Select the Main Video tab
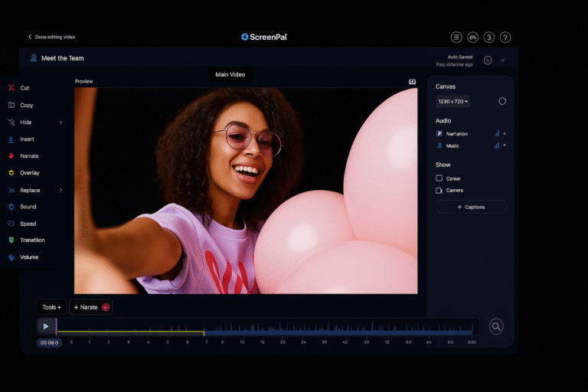Viewport: 588px width, 392px height. [230, 75]
